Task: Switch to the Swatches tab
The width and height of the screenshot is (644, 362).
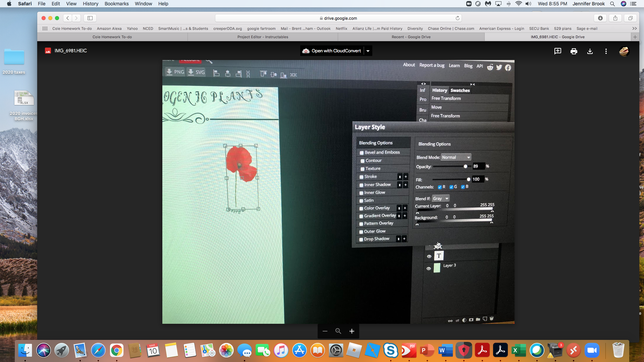Action: tap(460, 90)
